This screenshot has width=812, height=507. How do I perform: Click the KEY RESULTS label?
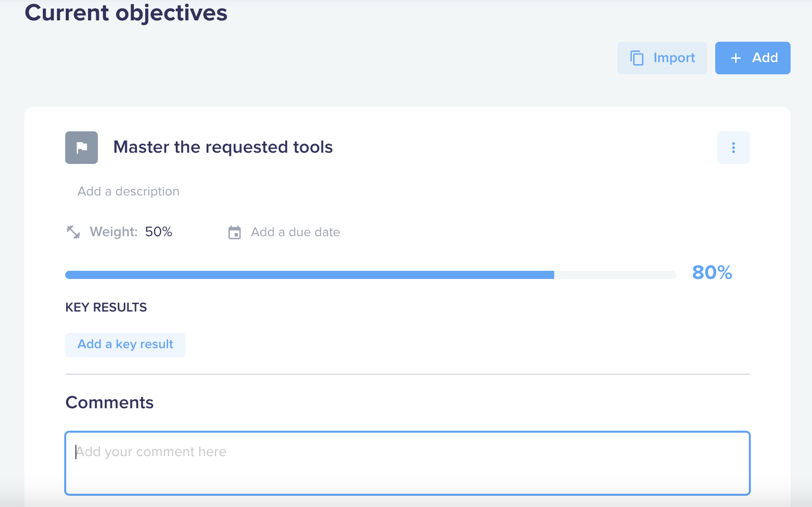click(x=106, y=307)
